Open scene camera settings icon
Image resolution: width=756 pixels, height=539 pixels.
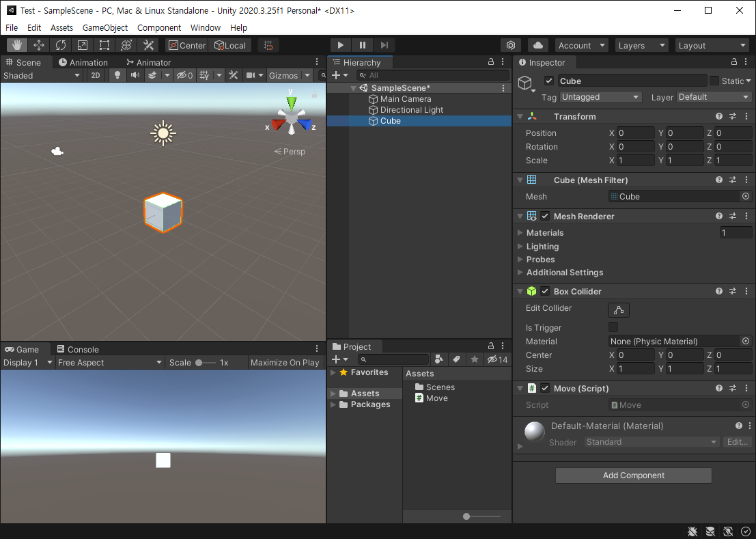coord(251,75)
